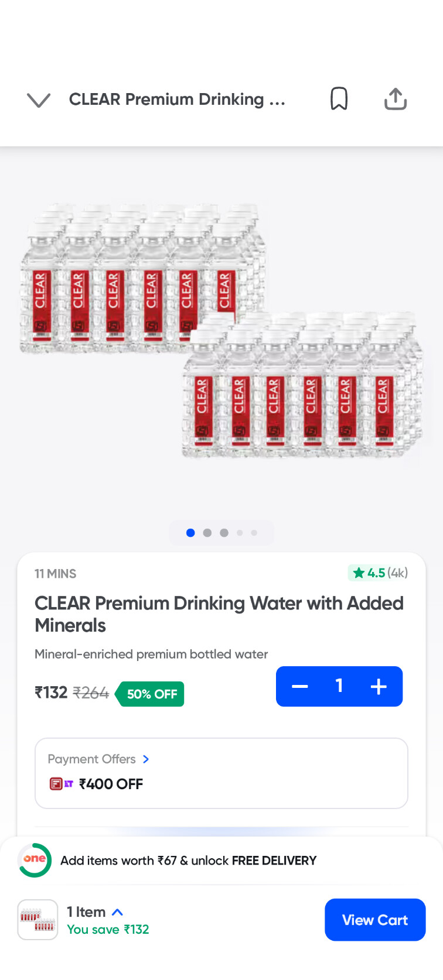The height and width of the screenshot is (980, 443).
Task: Tap the 50% OFF discount tag
Action: pyautogui.click(x=151, y=694)
